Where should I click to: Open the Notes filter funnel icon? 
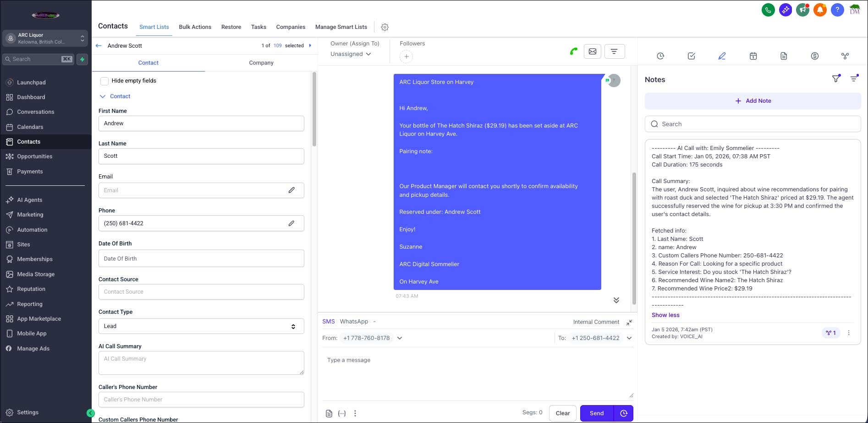[x=836, y=78]
